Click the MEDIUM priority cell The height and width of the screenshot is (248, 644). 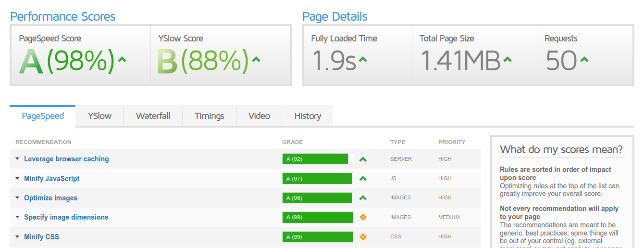449,217
